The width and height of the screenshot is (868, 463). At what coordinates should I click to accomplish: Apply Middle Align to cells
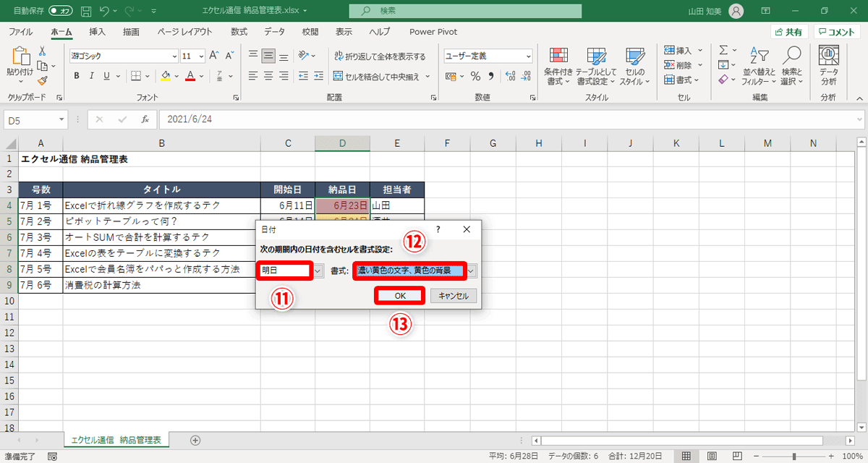[268, 56]
